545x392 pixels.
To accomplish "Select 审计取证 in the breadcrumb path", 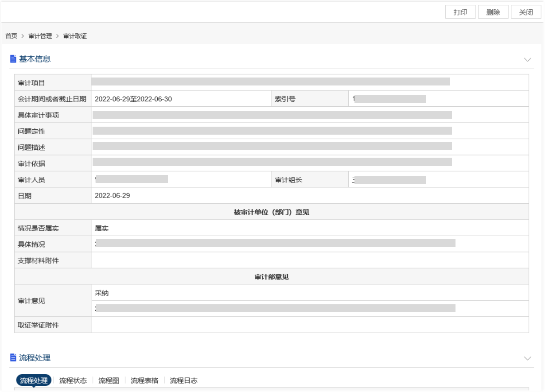I will click(75, 36).
